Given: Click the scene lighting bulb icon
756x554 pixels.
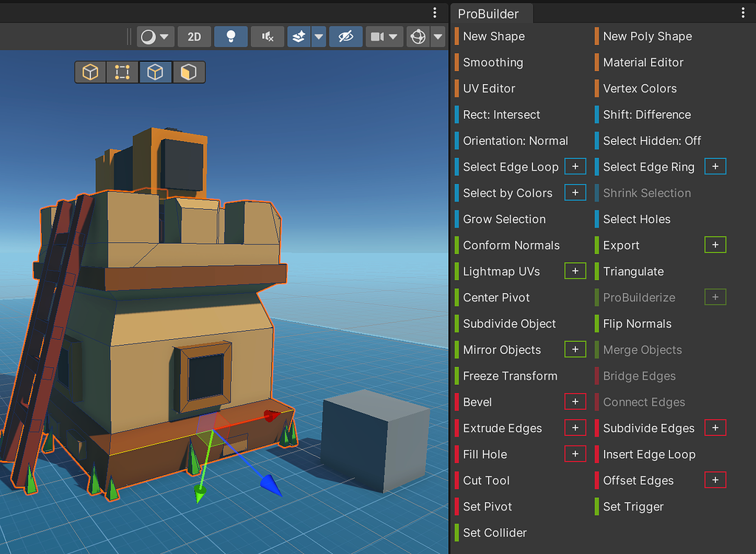Looking at the screenshot, I should click(231, 36).
